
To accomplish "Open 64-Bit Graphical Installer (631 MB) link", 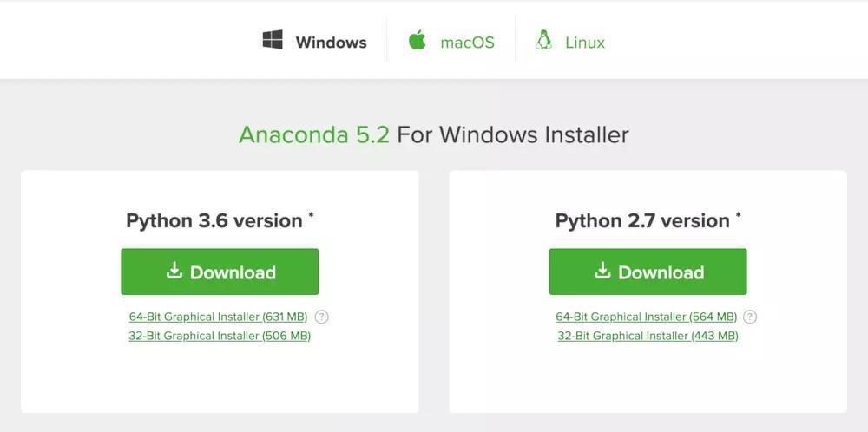I will (x=218, y=317).
